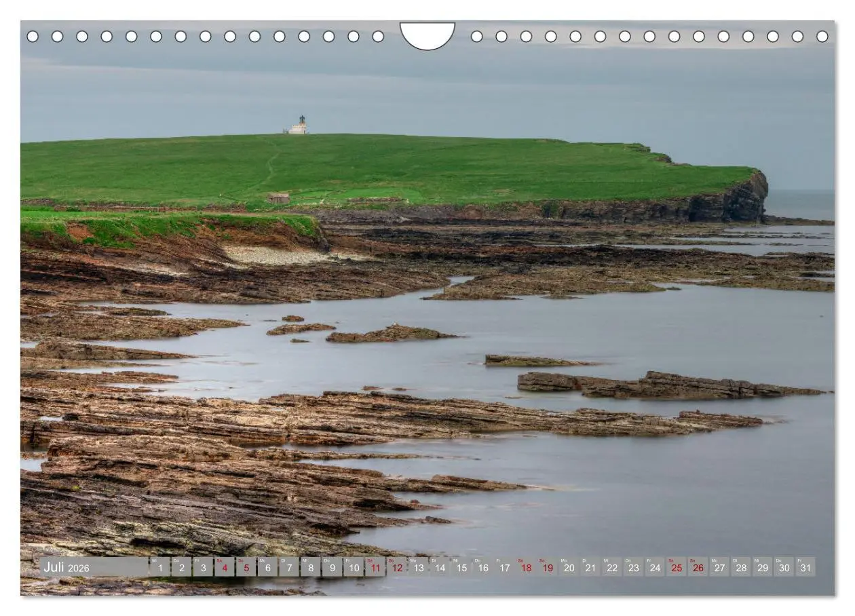
Task: Click date 16 in the calendar row
Action: 482,567
